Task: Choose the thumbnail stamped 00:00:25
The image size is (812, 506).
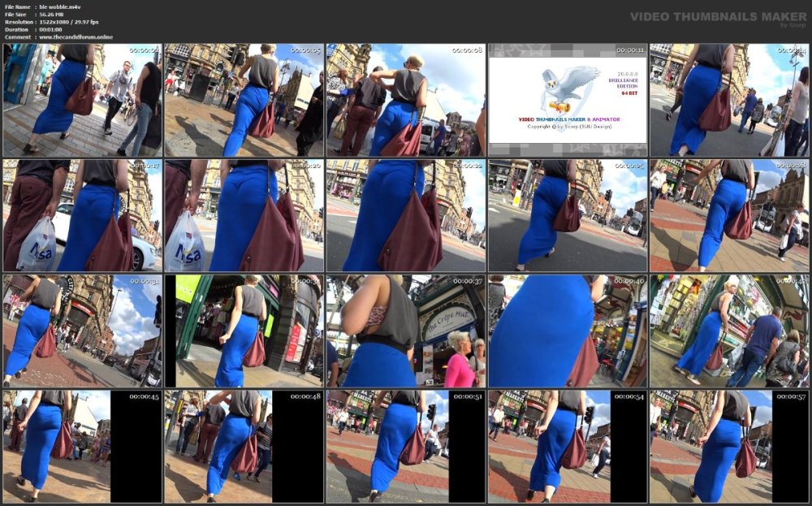Action: (568, 215)
